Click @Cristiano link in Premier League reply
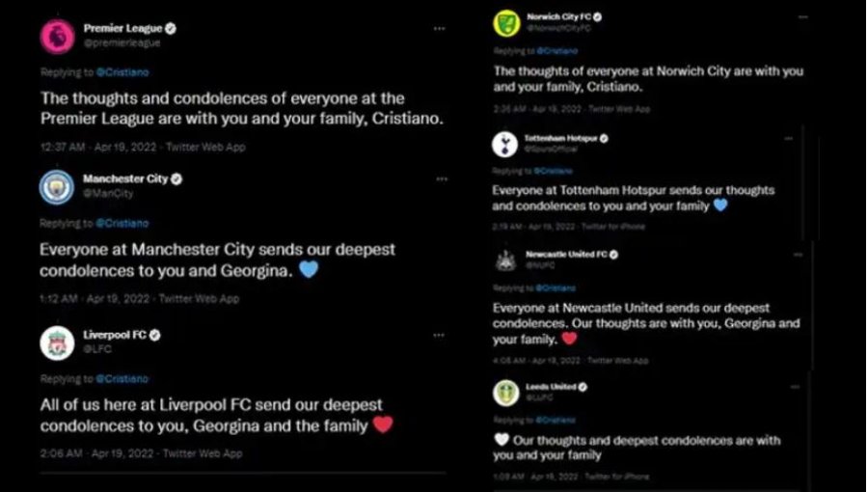 pos(122,72)
